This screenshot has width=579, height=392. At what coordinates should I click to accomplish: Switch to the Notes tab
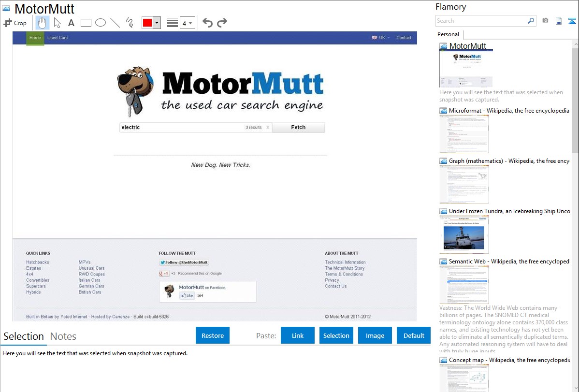tap(63, 336)
